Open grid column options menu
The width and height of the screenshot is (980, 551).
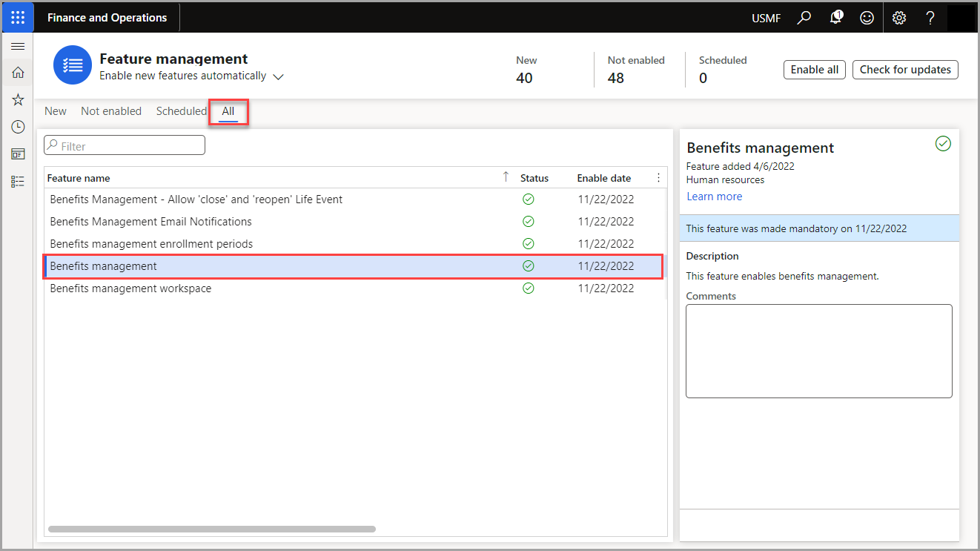[x=658, y=178]
